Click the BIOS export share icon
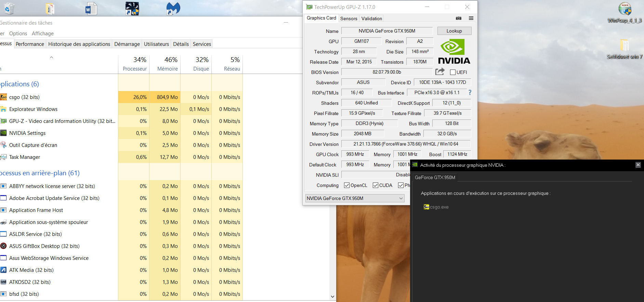 (440, 72)
